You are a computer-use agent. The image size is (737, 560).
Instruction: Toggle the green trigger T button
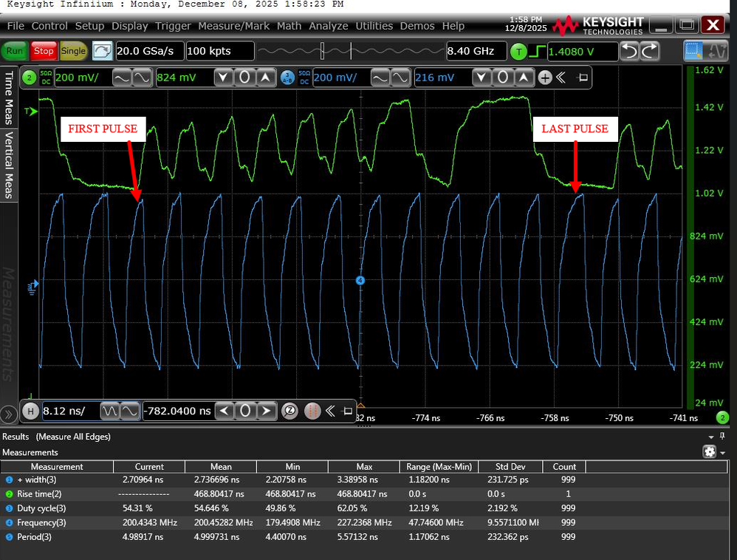[519, 51]
